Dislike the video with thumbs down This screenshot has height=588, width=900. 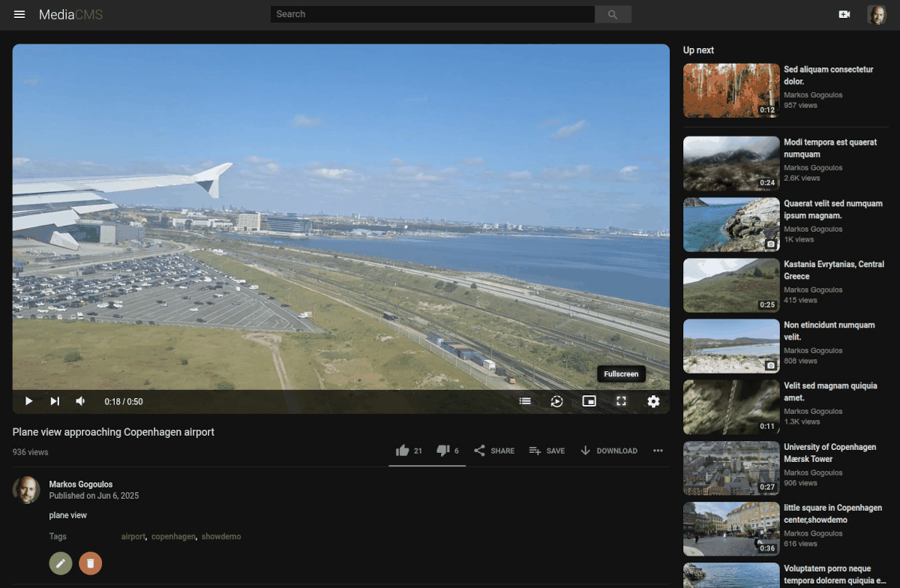pos(443,451)
